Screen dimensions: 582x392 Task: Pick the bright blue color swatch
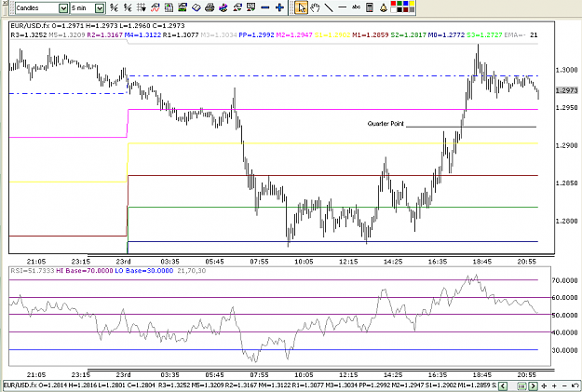click(x=406, y=4)
